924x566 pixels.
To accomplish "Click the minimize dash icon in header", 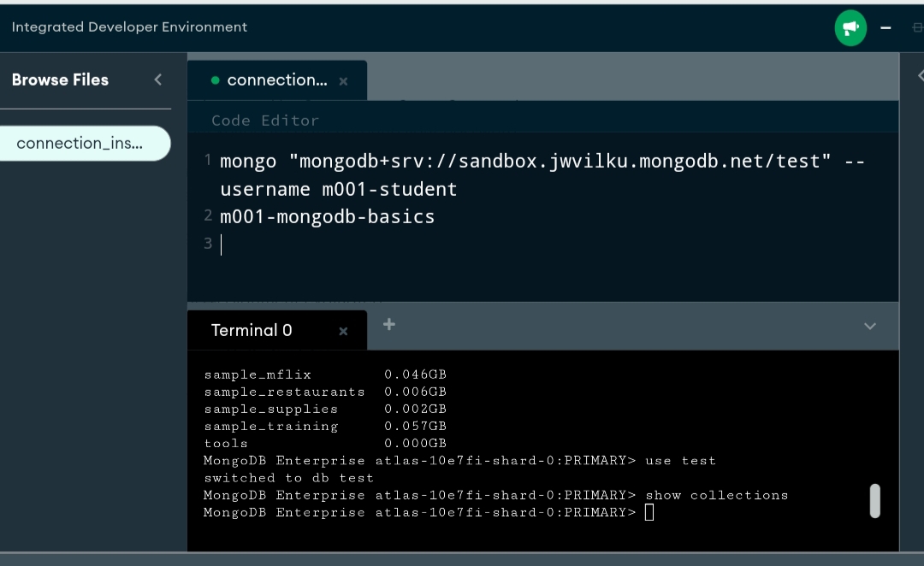I will [885, 28].
